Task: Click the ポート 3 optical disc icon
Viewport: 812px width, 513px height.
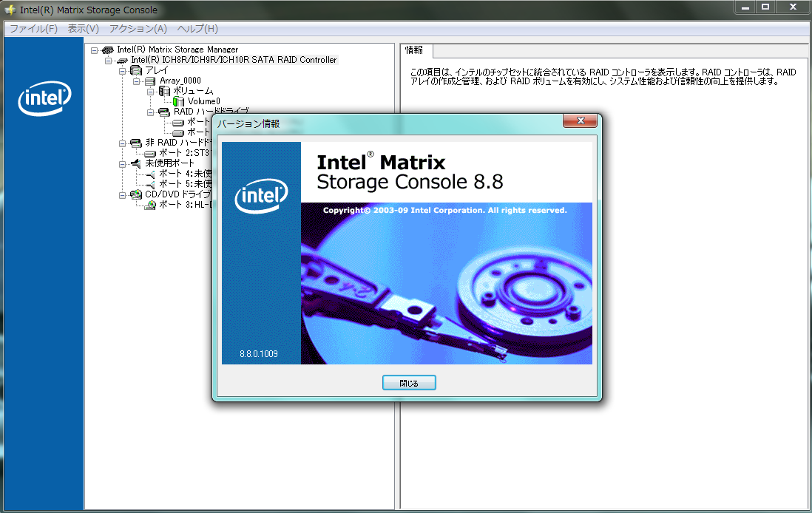Action: click(x=150, y=205)
